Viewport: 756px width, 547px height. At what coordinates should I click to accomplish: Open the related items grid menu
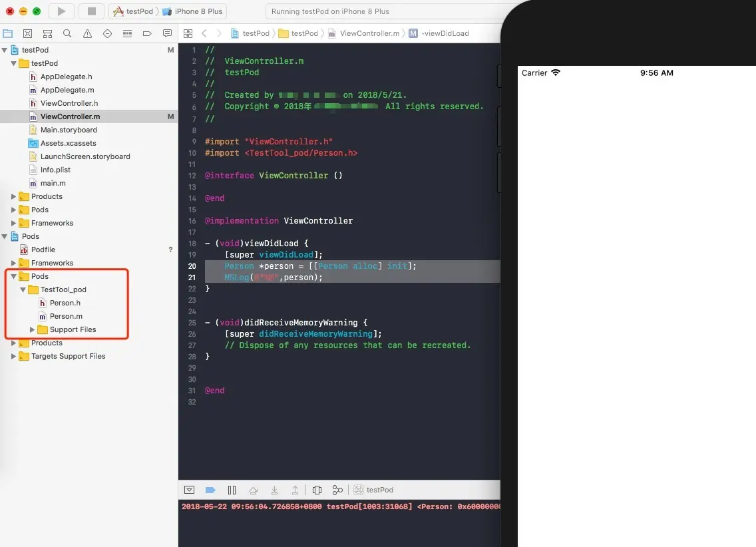click(188, 33)
